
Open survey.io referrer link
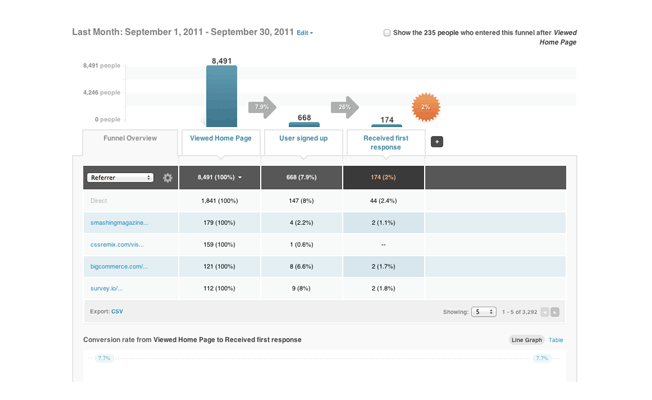[x=106, y=289]
